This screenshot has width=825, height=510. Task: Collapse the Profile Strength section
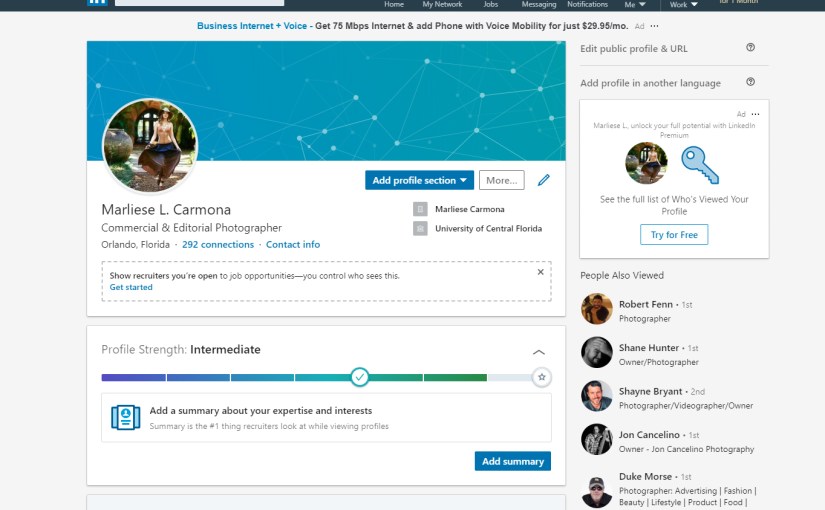coord(539,352)
